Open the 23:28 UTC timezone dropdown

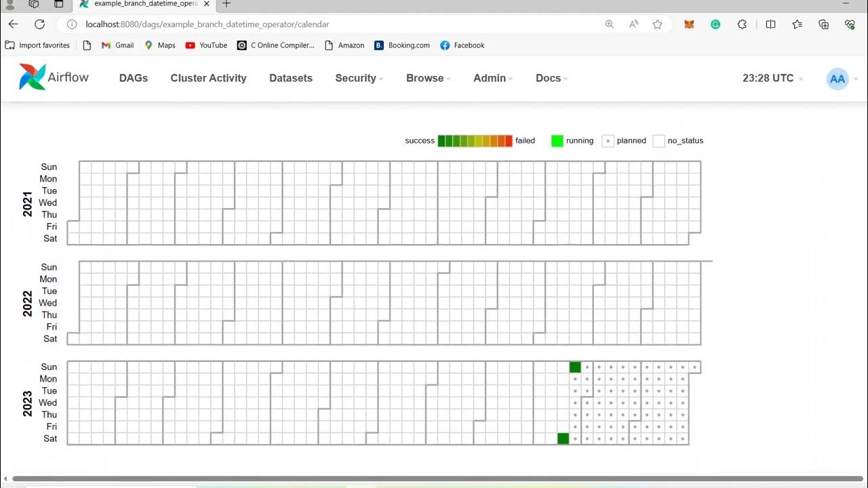[772, 78]
